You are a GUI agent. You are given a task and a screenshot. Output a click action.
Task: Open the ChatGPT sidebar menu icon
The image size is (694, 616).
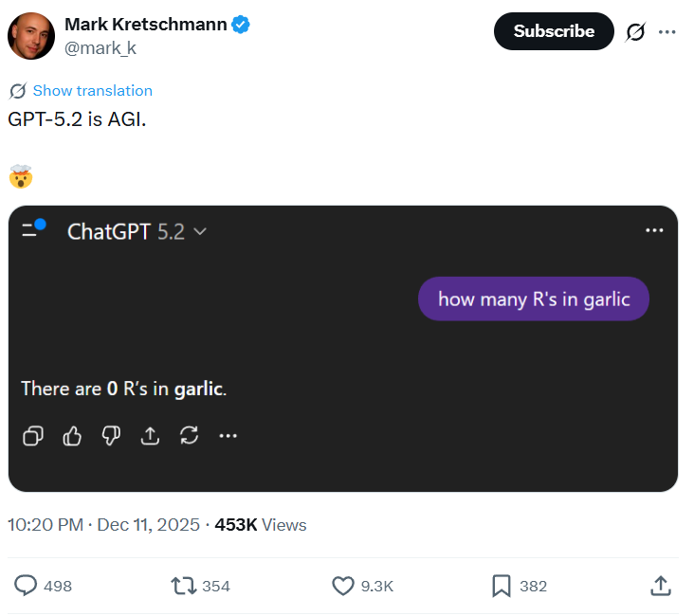click(x=31, y=230)
